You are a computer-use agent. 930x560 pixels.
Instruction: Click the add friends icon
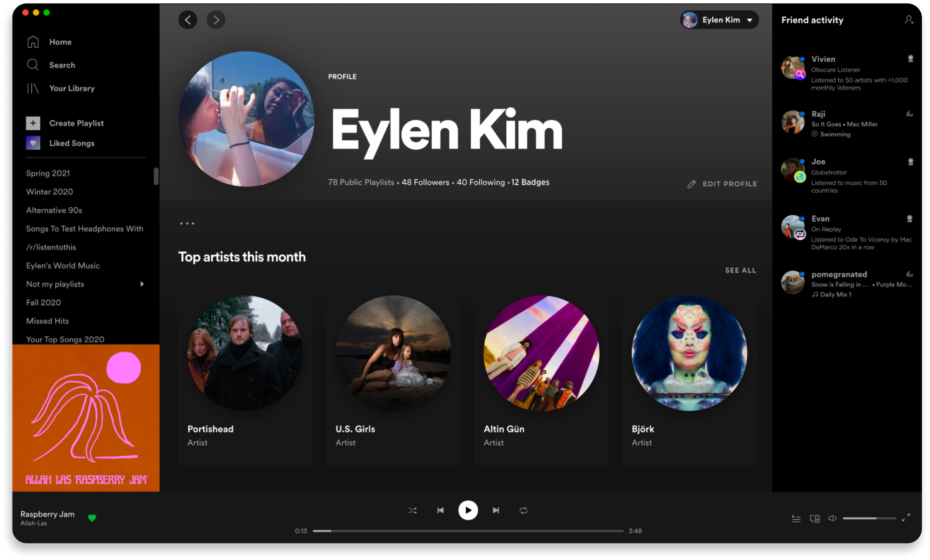pyautogui.click(x=909, y=20)
